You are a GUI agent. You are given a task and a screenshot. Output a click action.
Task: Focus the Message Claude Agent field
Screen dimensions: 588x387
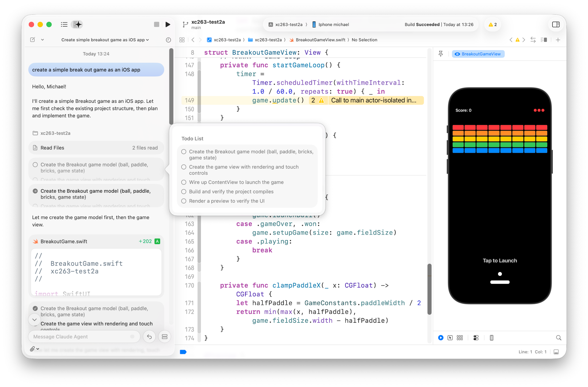pos(81,337)
